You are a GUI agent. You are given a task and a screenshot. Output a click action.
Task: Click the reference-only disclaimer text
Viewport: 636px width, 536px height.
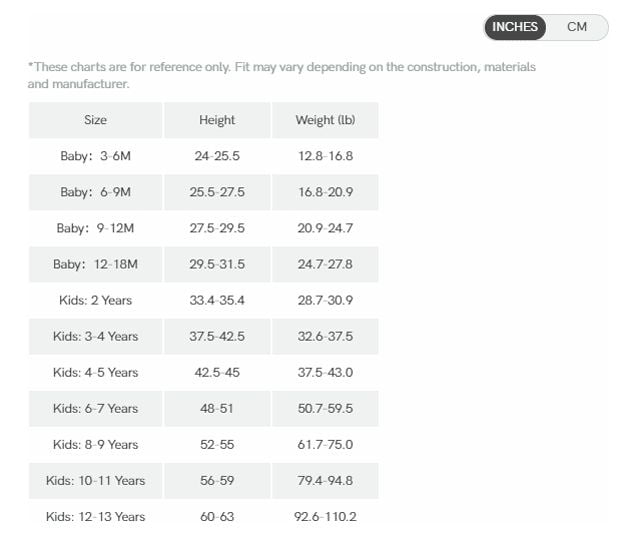tap(281, 75)
